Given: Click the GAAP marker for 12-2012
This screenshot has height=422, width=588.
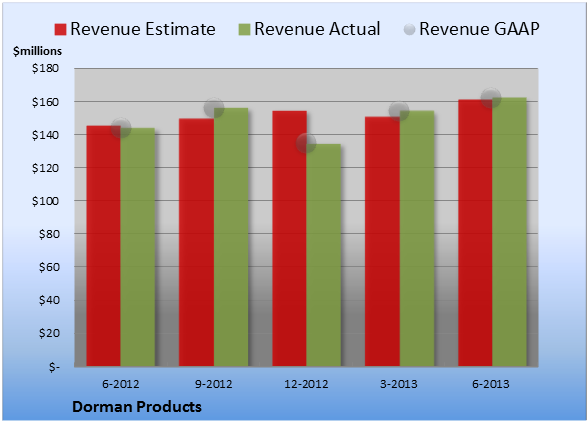Looking at the screenshot, I should 306,143.
